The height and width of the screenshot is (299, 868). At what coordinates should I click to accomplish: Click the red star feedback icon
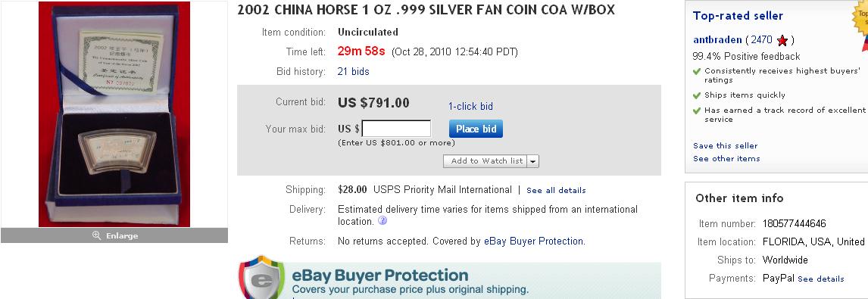[782, 40]
